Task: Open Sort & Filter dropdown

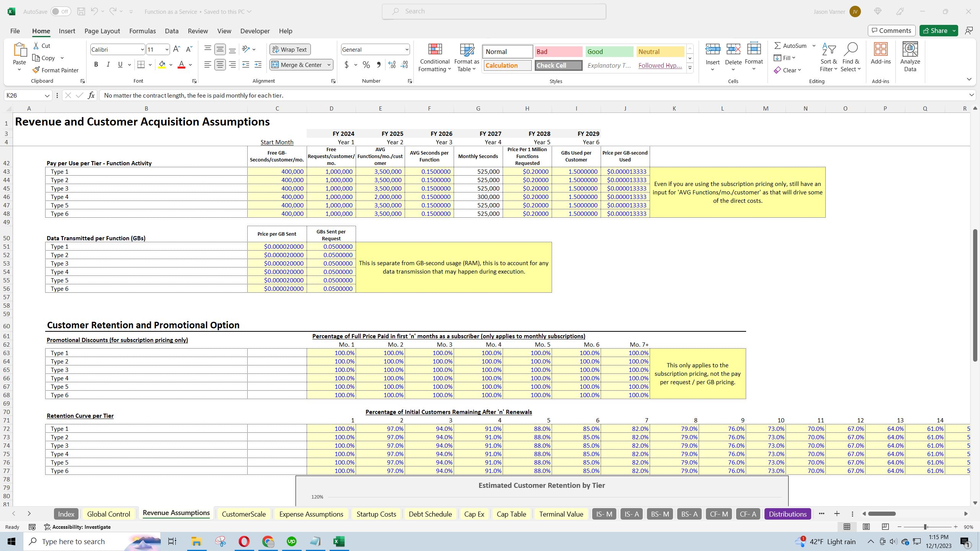Action: [828, 57]
